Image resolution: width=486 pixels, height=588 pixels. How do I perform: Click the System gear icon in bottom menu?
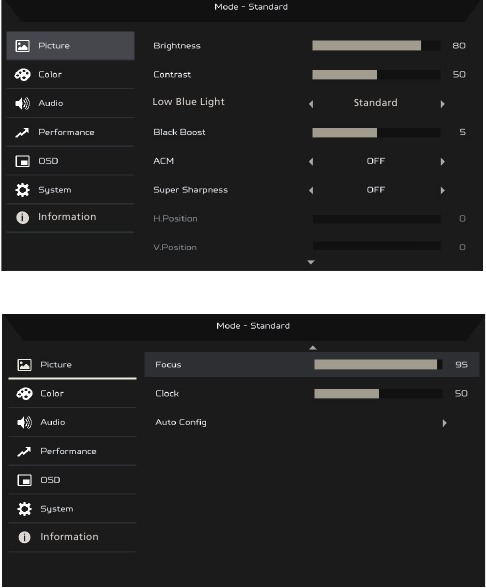click(24, 509)
